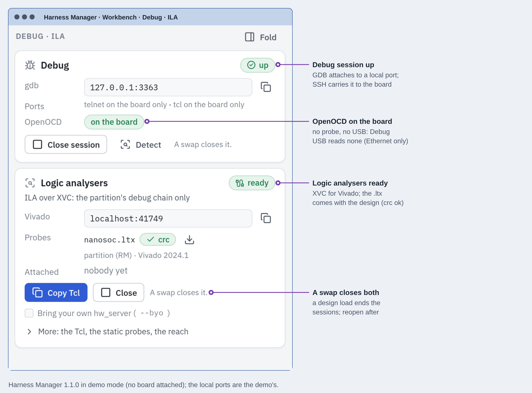Click the Vivado localhost address field
Viewport: 532px width, 393px height.
pos(168,218)
